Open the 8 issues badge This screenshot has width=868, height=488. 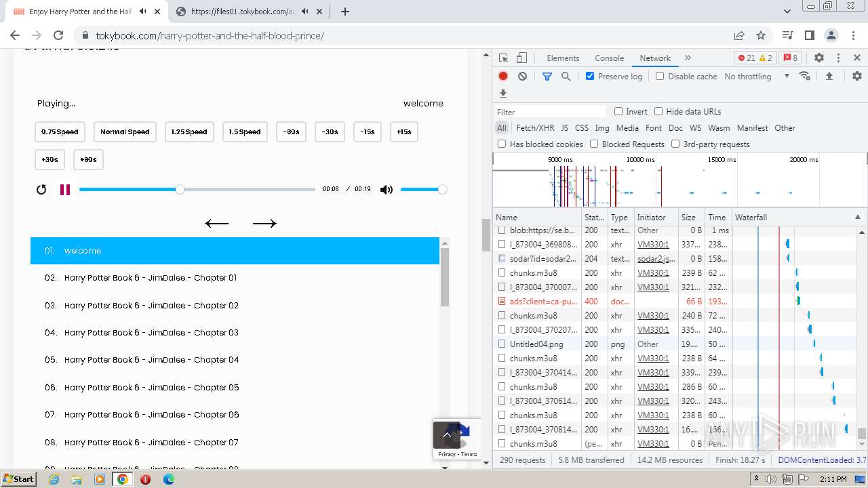click(x=789, y=58)
